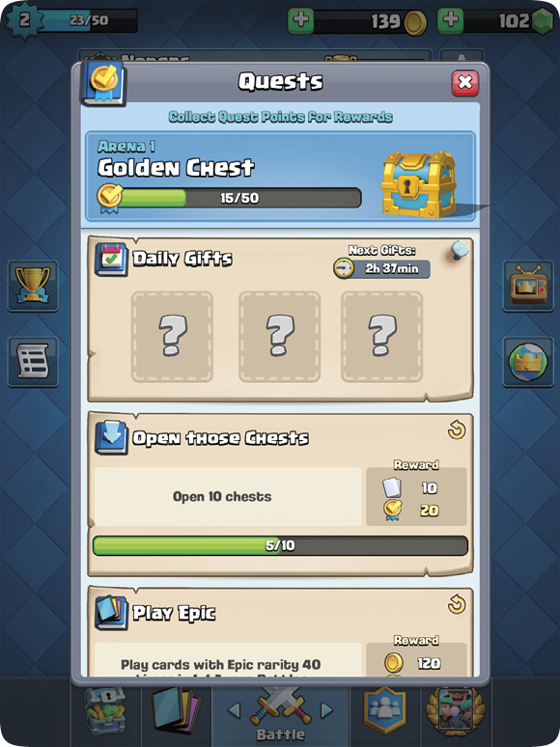Go to the Shop tab chest icon
The width and height of the screenshot is (560, 747).
coord(105,711)
